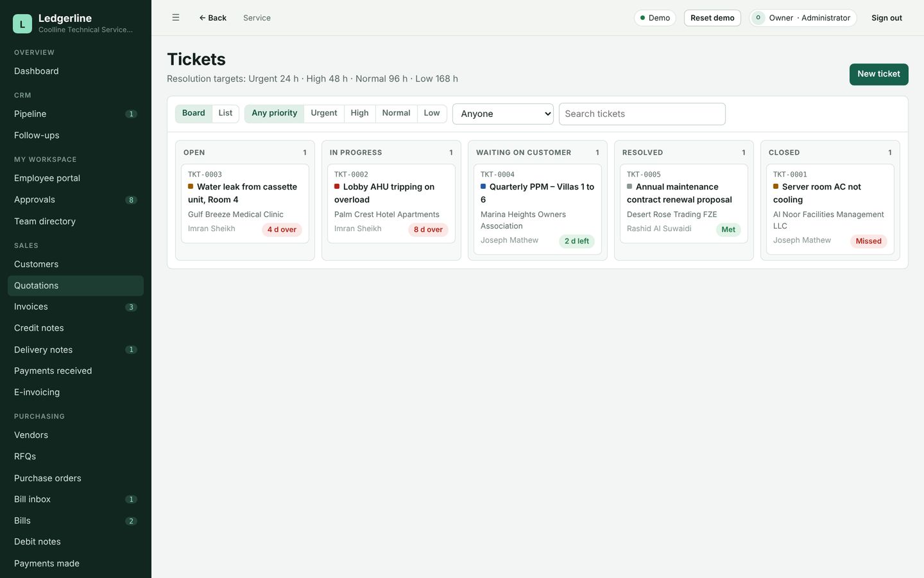Open Credit notes in the sidebar
Image resolution: width=924 pixels, height=578 pixels.
click(x=76, y=328)
